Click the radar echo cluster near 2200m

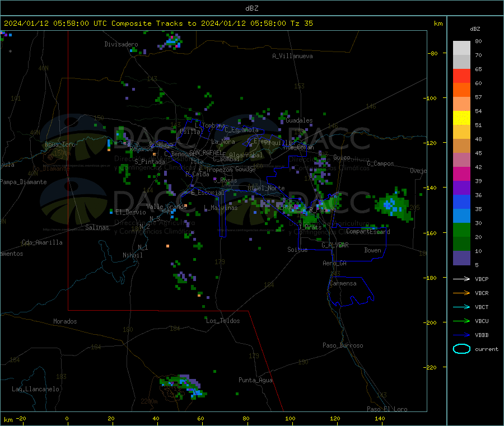tap(183, 386)
